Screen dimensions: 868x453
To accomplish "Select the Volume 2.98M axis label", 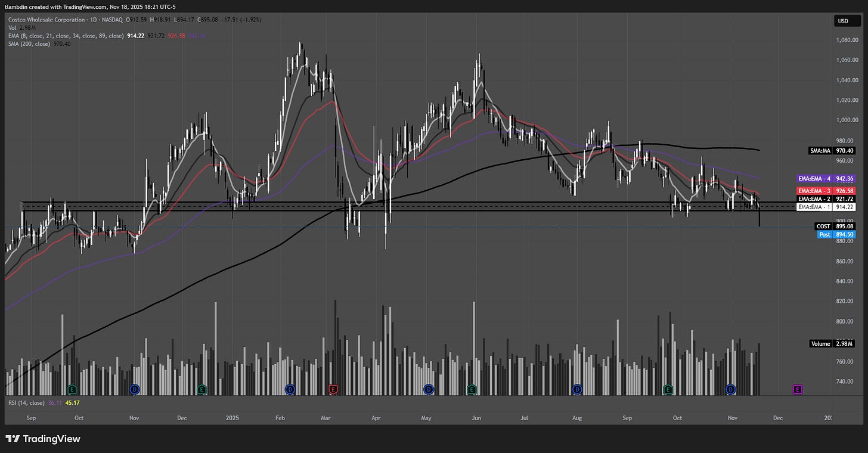I will (832, 344).
